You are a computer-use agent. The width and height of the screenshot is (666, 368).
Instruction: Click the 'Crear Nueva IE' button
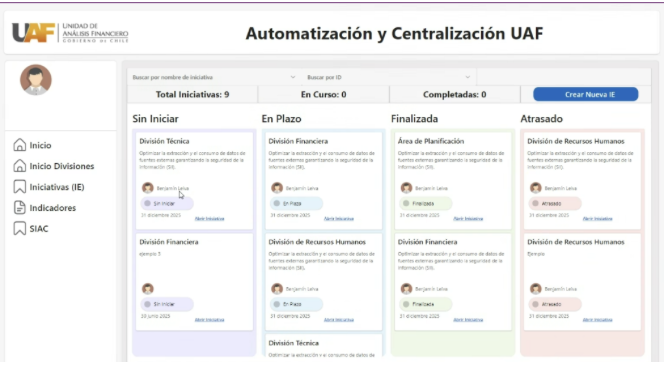tap(586, 94)
